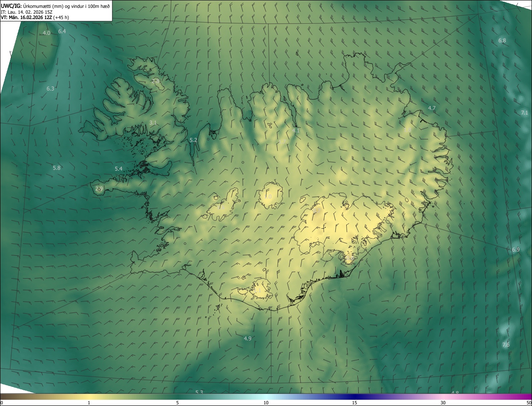Click the 30 tick on the colour scale

tap(443, 403)
